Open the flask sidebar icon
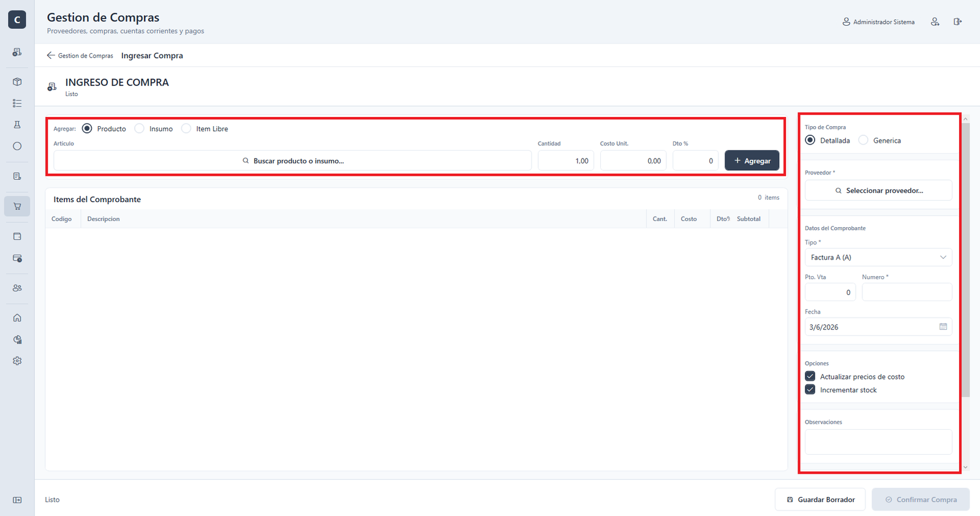 tap(17, 125)
